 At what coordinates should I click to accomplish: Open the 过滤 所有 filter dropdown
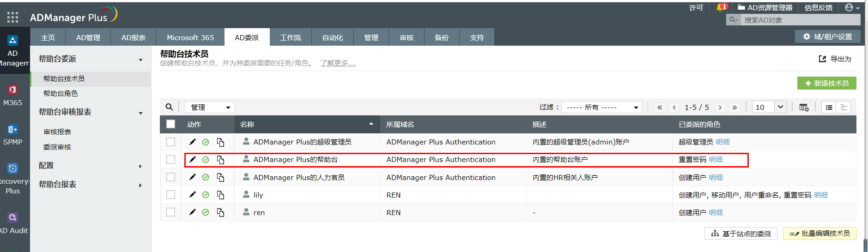coord(602,107)
